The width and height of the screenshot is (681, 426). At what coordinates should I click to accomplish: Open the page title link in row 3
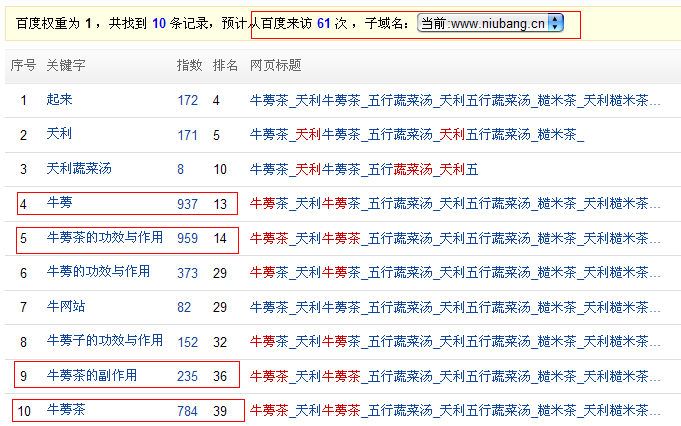point(364,170)
